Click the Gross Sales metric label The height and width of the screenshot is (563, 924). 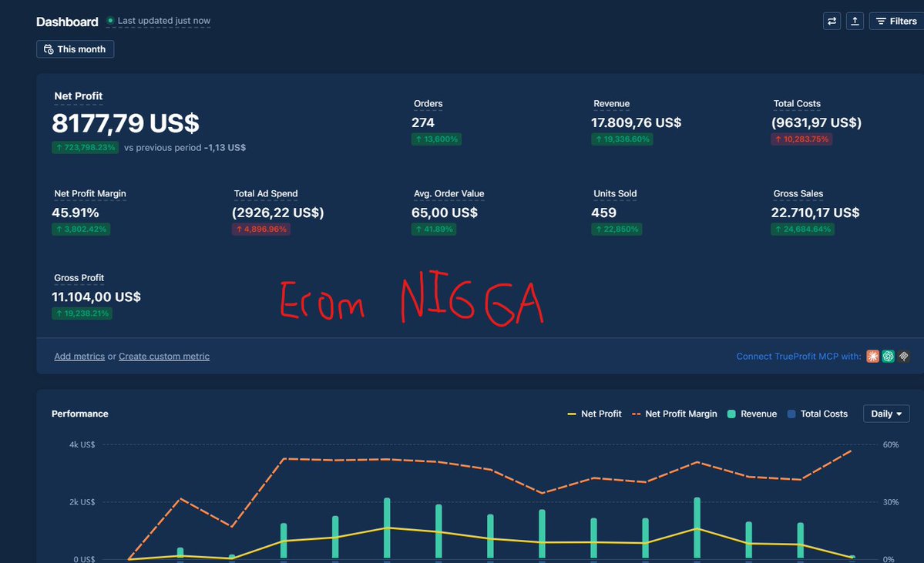[x=798, y=194]
